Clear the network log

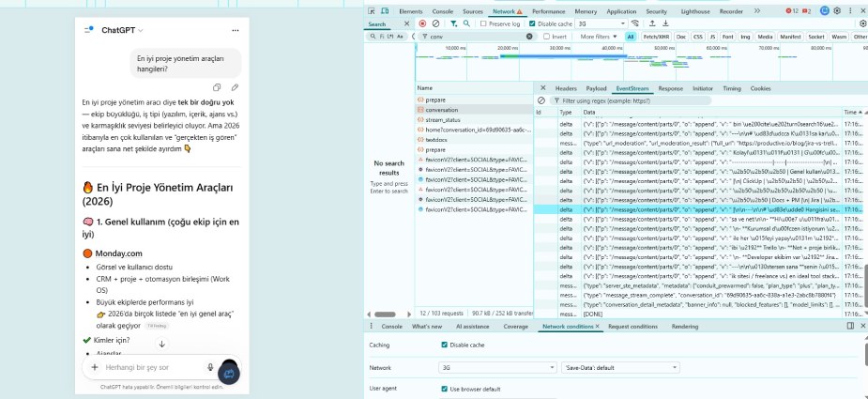coord(435,23)
